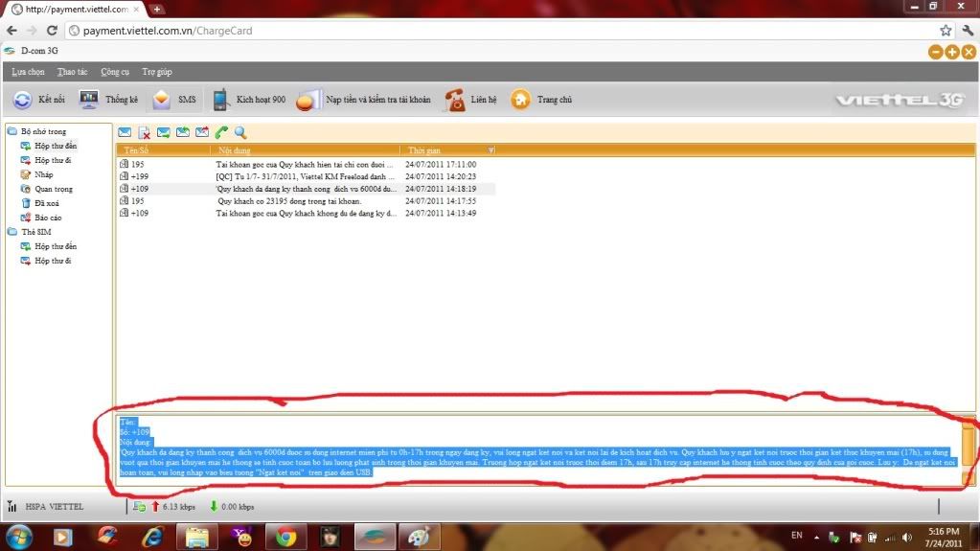The image size is (980, 551).
Task: Click the Kết nối connect icon
Action: (22, 100)
